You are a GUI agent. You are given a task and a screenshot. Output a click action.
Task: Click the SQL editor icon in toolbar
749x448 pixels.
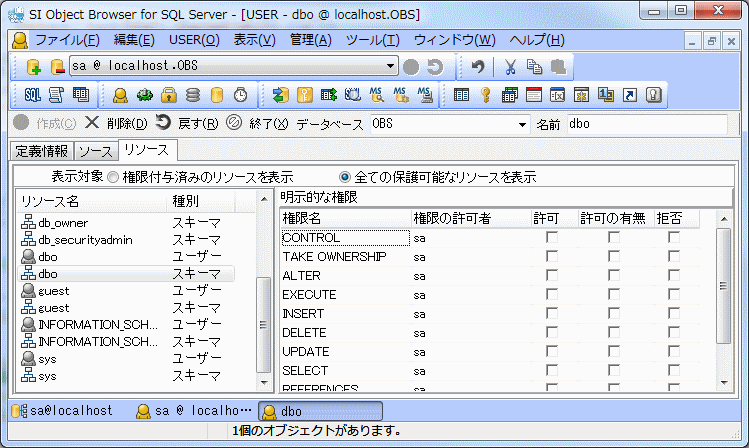(x=32, y=95)
